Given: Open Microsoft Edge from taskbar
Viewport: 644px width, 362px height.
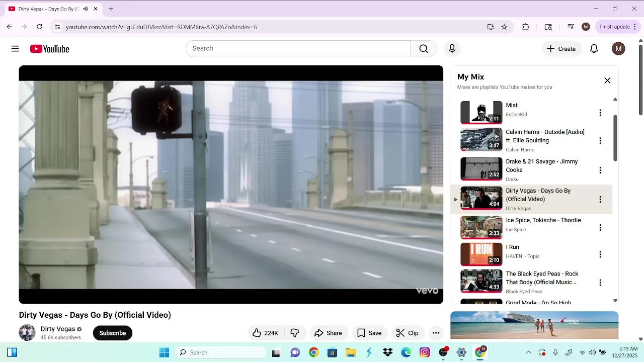Looking at the screenshot, I should coord(406,352).
